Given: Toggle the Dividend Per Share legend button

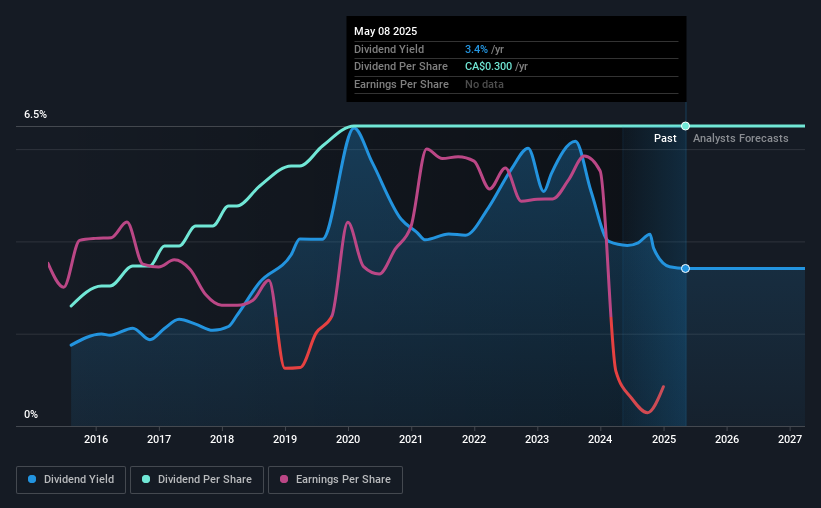Looking at the screenshot, I should [197, 480].
